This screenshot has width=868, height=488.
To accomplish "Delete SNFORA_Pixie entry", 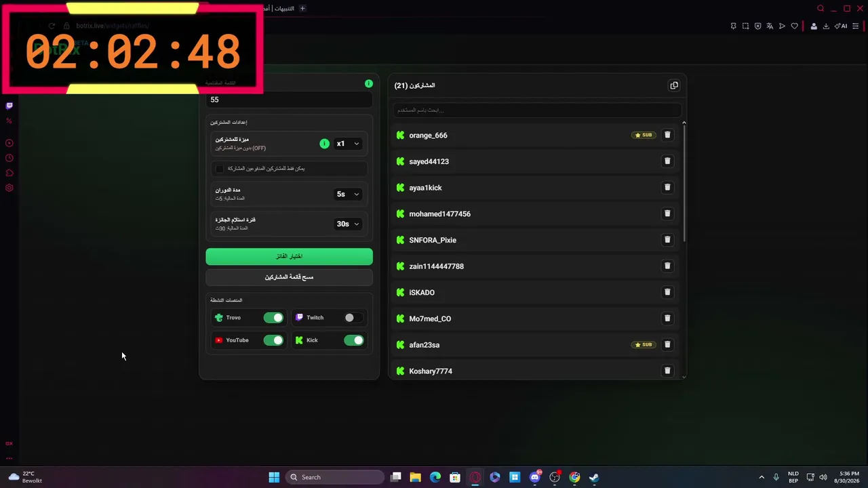I will click(x=667, y=240).
